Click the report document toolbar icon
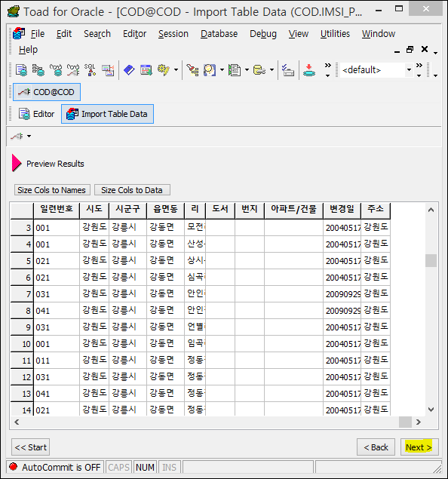 [x=235, y=70]
